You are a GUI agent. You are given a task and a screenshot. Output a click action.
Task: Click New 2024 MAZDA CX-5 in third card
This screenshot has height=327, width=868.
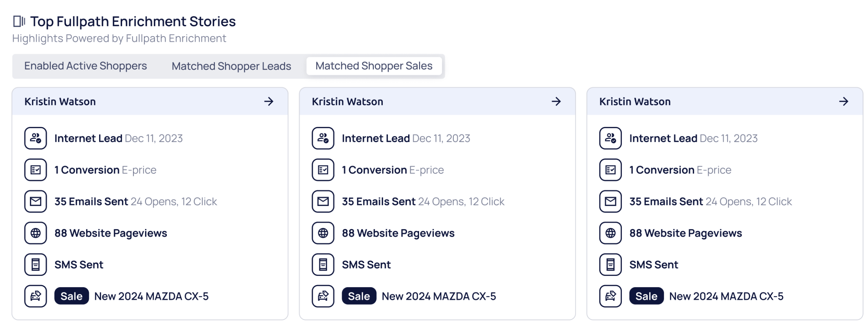click(x=726, y=296)
